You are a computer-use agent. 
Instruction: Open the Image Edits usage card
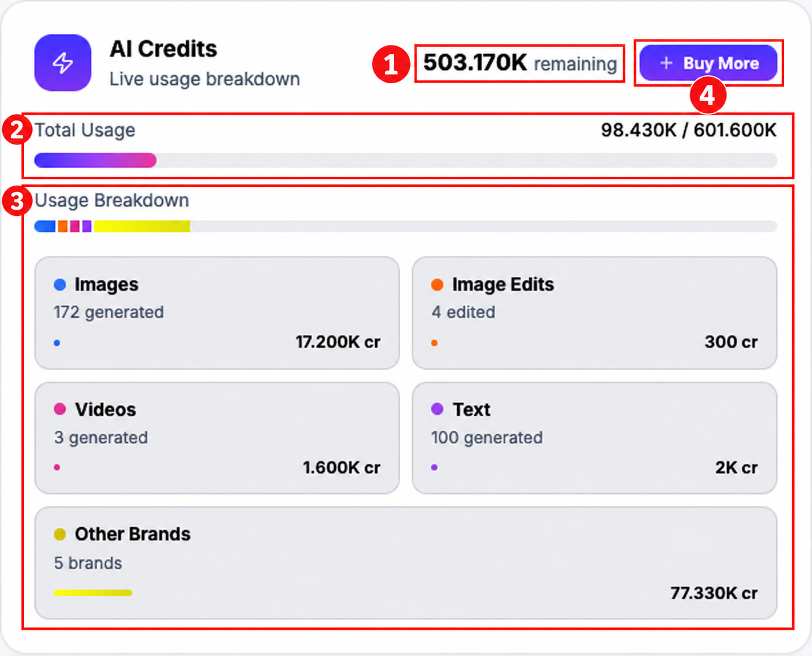point(594,313)
